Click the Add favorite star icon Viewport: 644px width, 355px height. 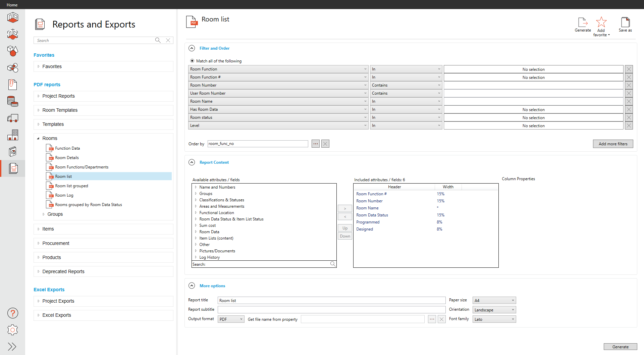(x=601, y=22)
